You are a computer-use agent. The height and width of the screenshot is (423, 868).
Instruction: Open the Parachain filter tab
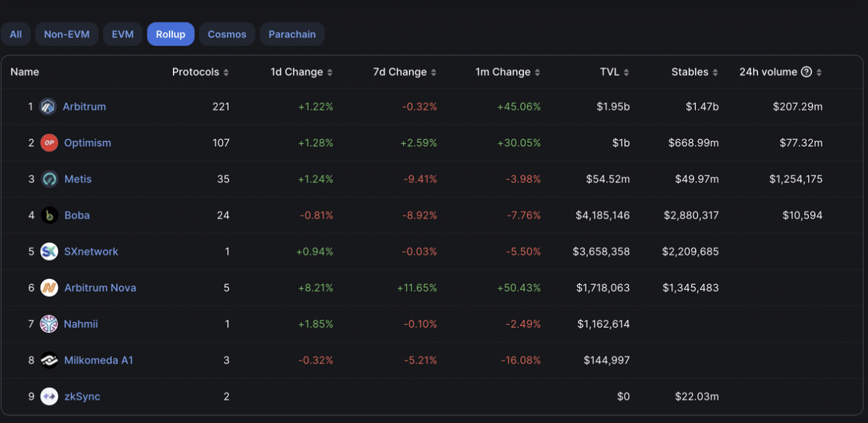pos(292,34)
